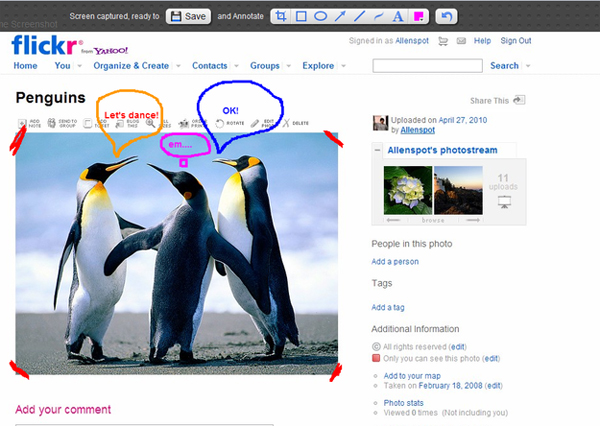600x426 pixels.
Task: Open the Help link
Action: pyautogui.click(x=482, y=41)
